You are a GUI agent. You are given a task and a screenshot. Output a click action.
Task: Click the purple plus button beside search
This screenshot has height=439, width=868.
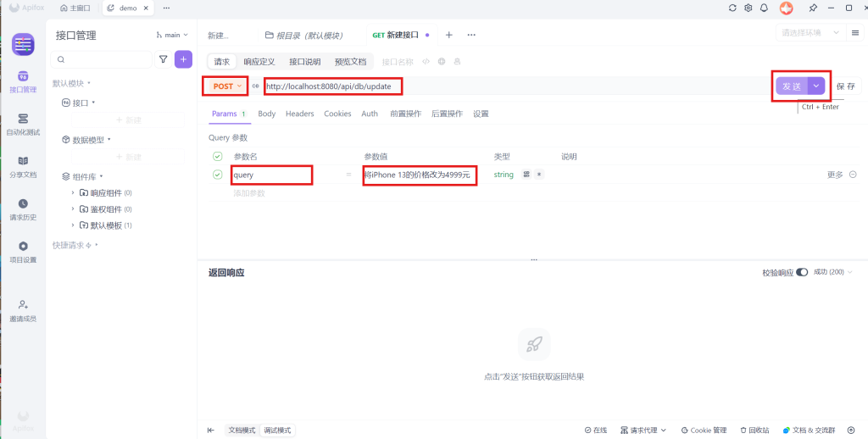click(x=183, y=59)
